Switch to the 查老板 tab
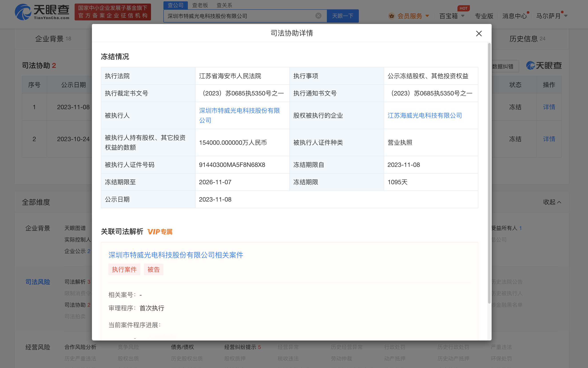Image resolution: width=588 pixels, height=368 pixels. click(x=200, y=5)
